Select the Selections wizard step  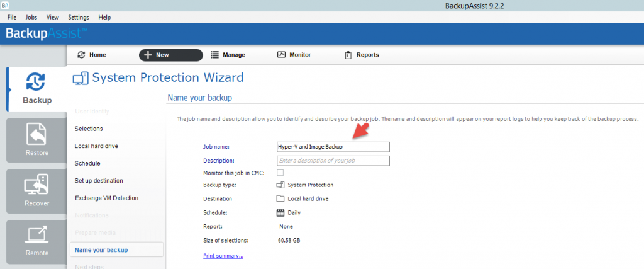click(x=89, y=129)
